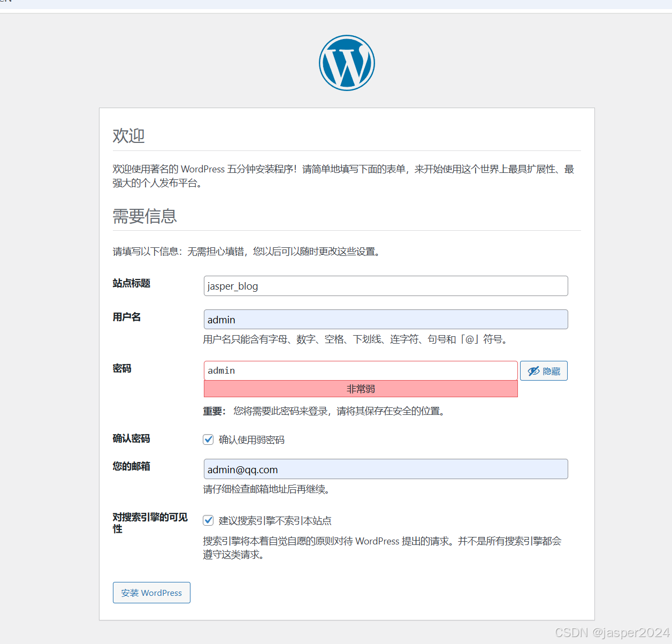Image resolution: width=672 pixels, height=644 pixels.
Task: Click the 确认密码 label
Action: (132, 438)
